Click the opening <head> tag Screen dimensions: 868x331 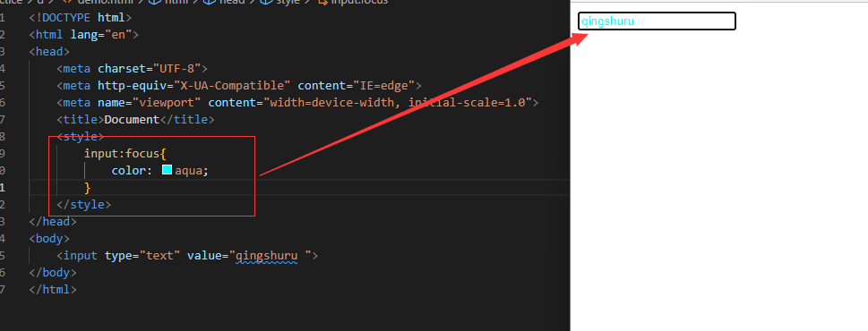(x=49, y=52)
